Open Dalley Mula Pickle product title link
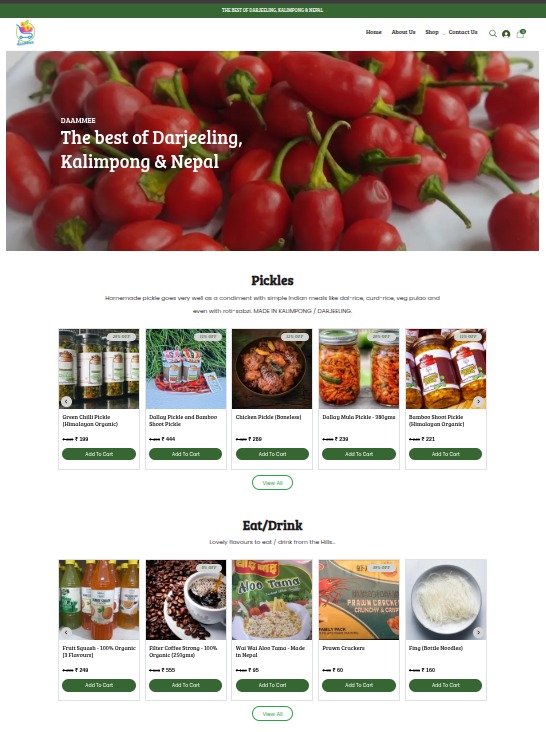 pos(359,417)
